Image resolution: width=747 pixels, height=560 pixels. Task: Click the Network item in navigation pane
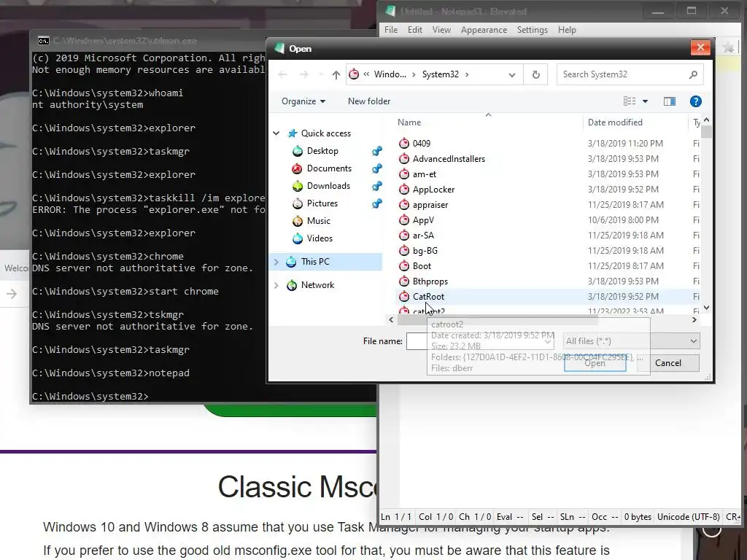click(317, 285)
